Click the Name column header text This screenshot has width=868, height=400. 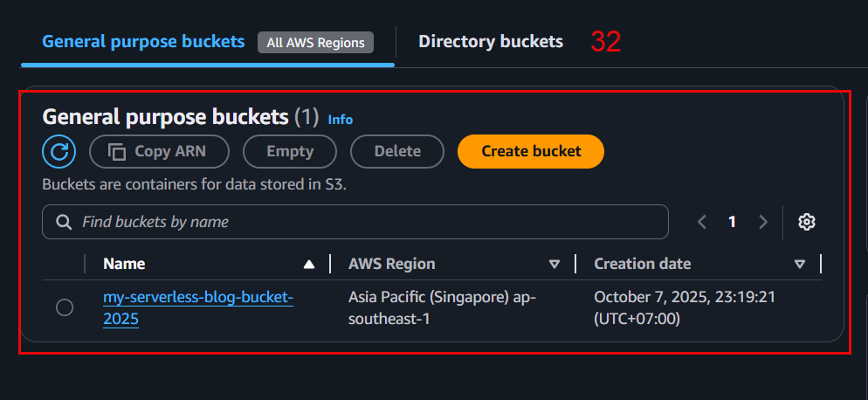pyautogui.click(x=125, y=264)
